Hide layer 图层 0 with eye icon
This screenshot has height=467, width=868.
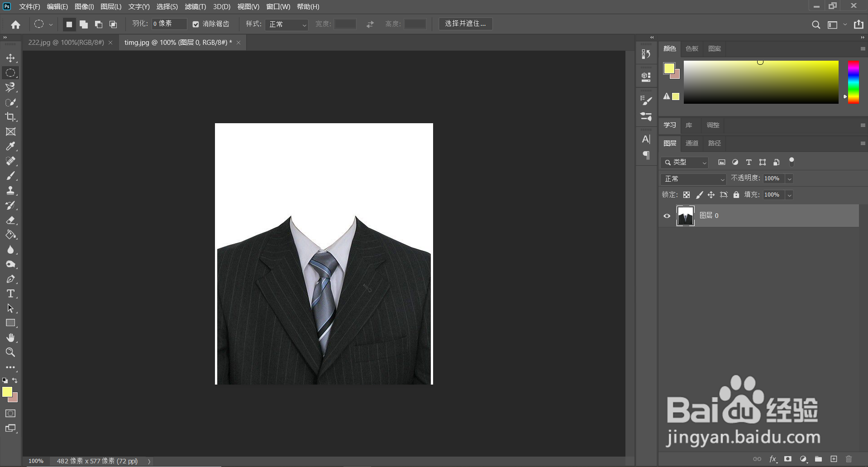coord(667,216)
